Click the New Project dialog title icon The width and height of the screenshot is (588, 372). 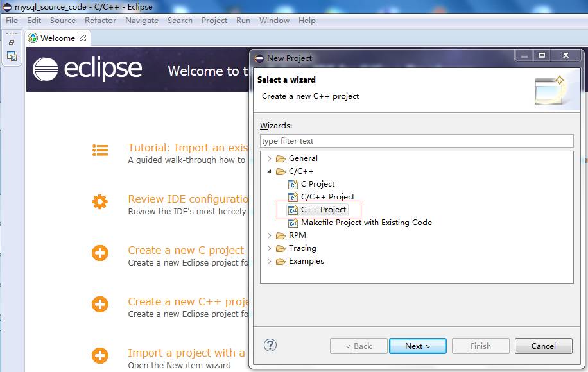(x=259, y=58)
